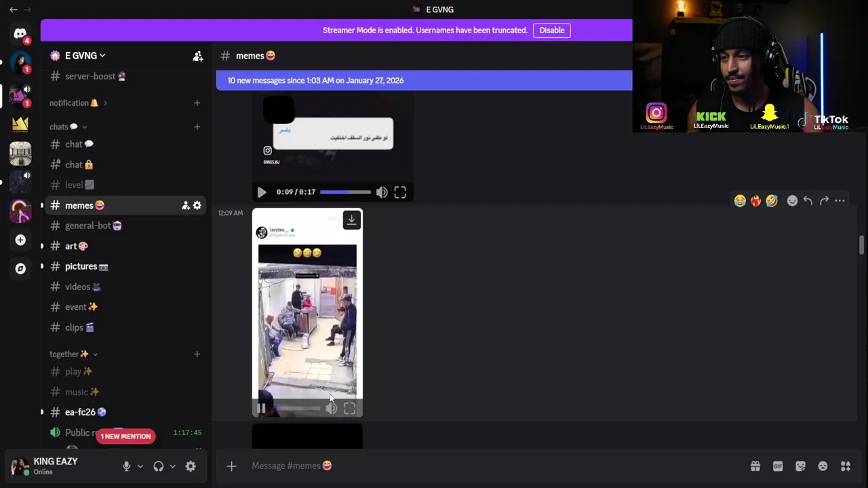The width and height of the screenshot is (868, 488).
Task: Pause the second playing video
Action: point(262,408)
